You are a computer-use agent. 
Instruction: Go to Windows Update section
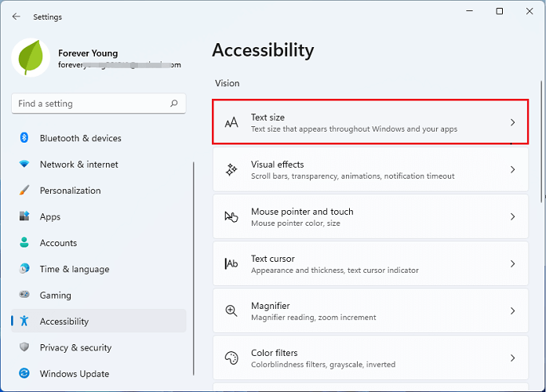coord(74,374)
